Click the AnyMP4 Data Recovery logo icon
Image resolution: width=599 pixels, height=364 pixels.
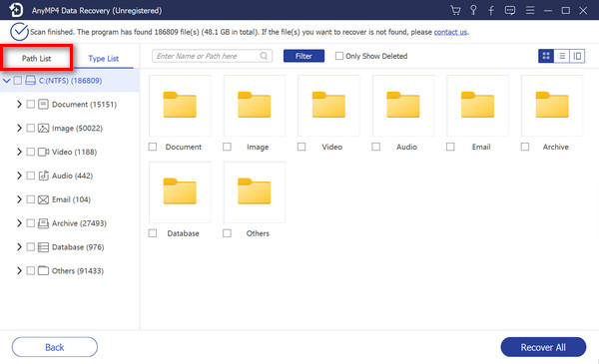point(16,10)
